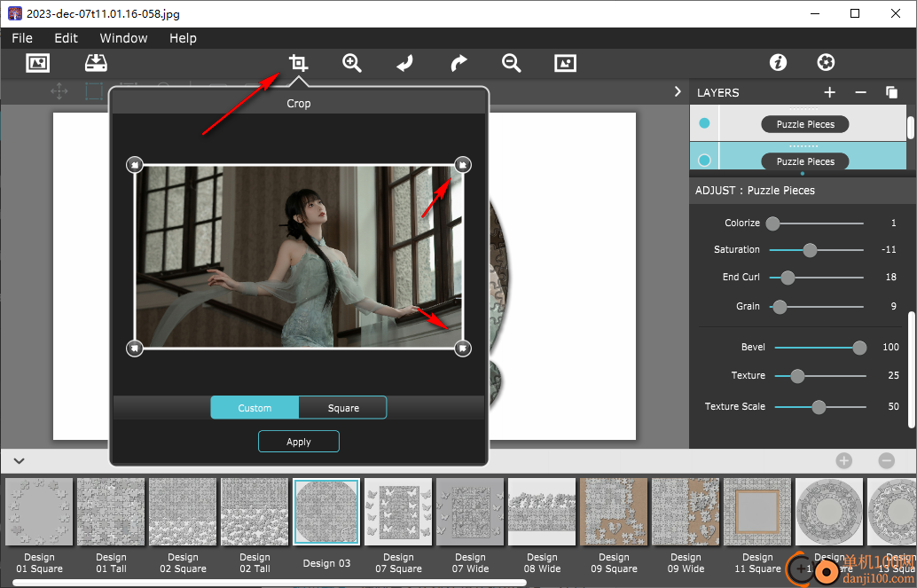Pick the Design 09 Wide preset
917x588 pixels.
pos(686,512)
